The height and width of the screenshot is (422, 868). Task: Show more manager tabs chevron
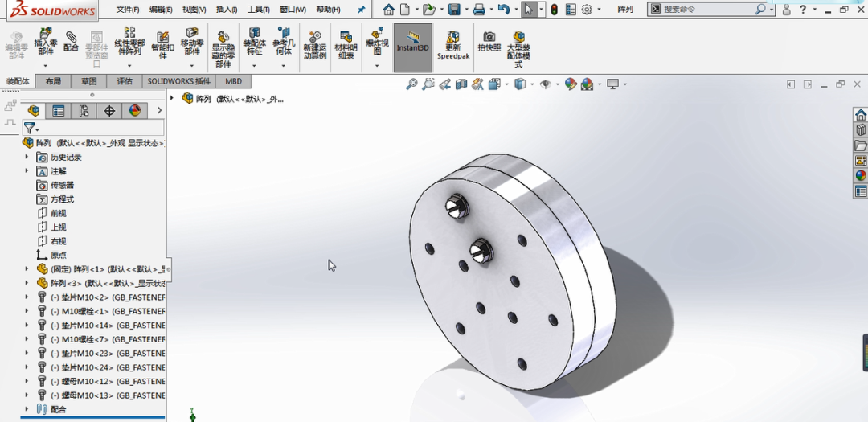(159, 111)
